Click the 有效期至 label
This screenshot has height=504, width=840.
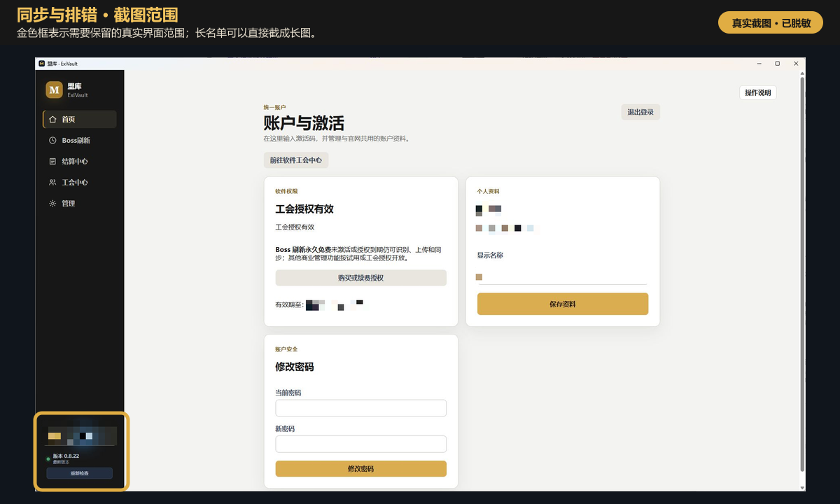(289, 305)
